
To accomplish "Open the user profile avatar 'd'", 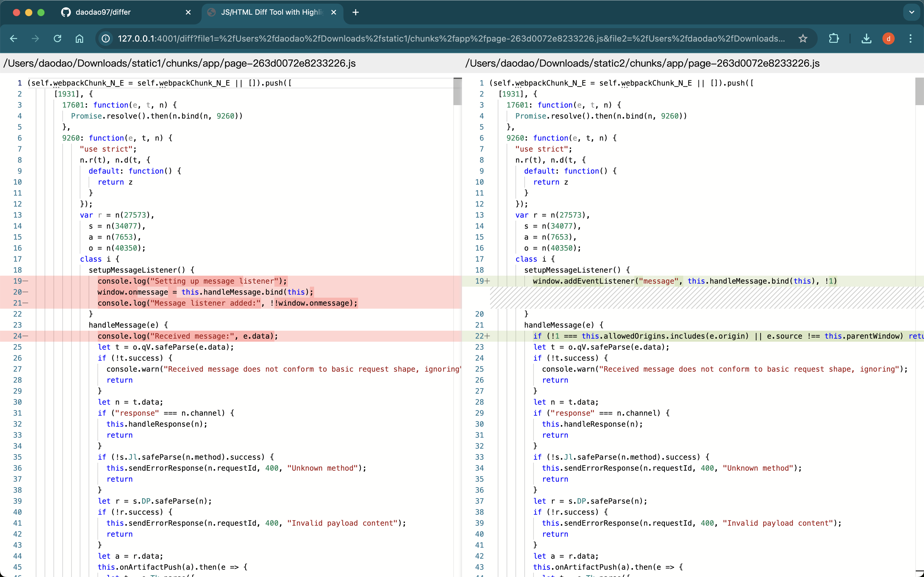I will pos(888,39).
